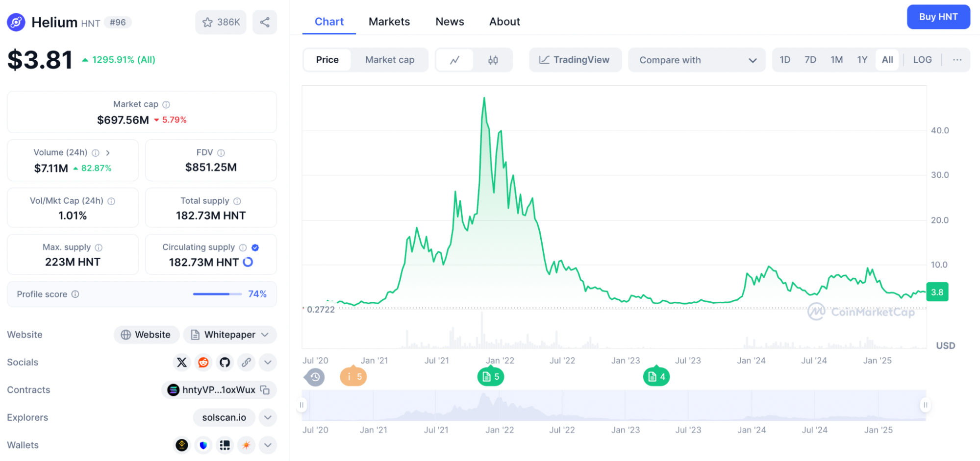Open the share icon button
980x461 pixels.
[x=265, y=22]
